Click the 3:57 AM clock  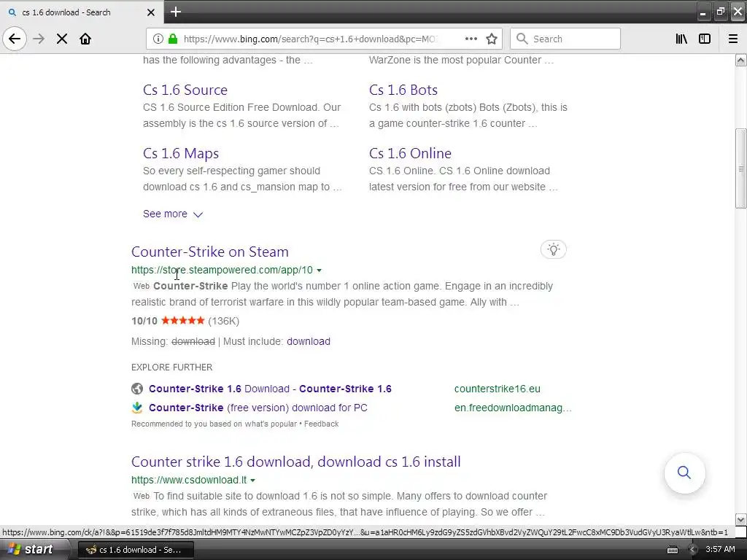(720, 550)
